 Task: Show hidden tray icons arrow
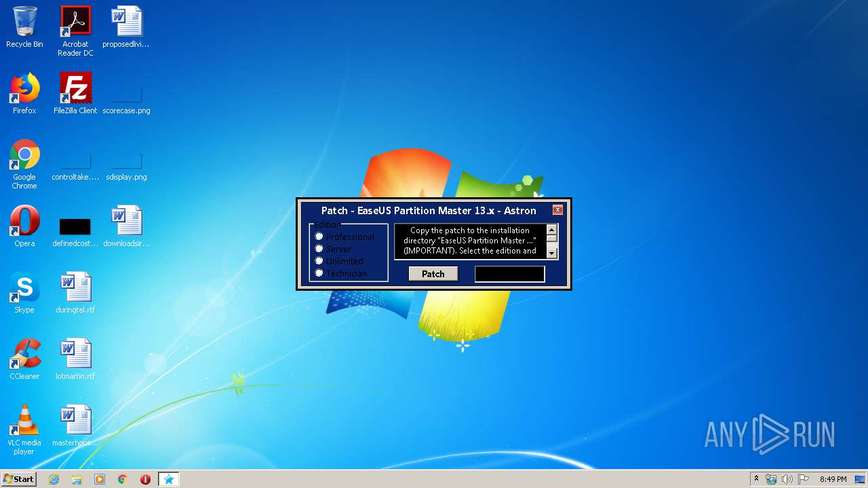tap(756, 479)
